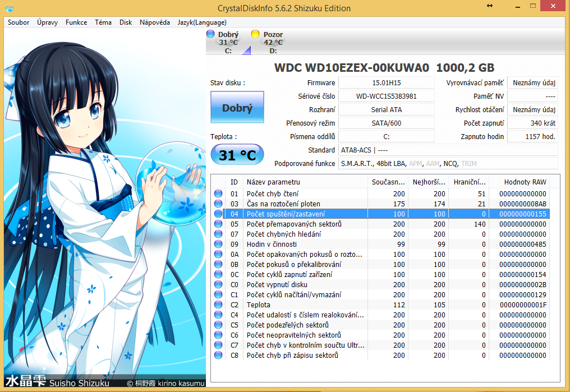Click the Hodnoty RAW column header
This screenshot has height=392, width=570.
(x=520, y=182)
